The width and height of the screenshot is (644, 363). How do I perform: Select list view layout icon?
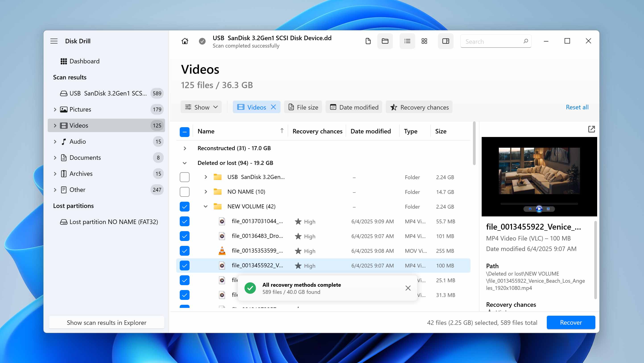pos(407,41)
